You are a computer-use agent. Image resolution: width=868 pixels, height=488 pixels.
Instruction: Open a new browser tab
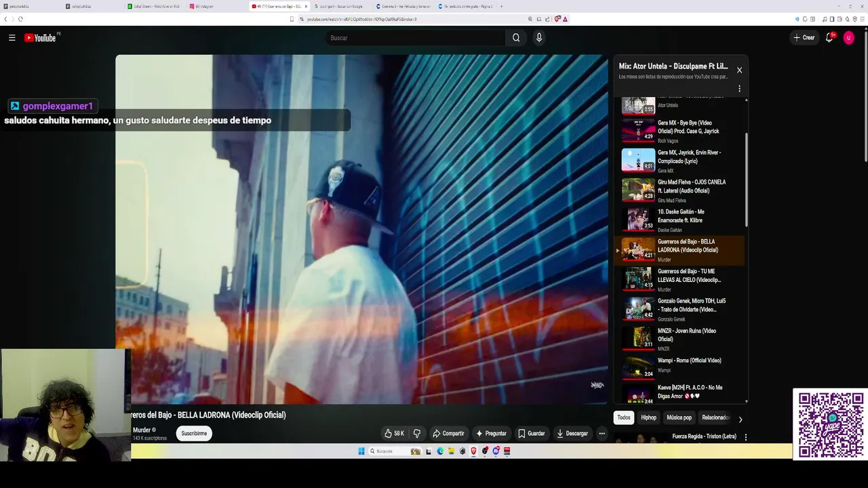(502, 6)
